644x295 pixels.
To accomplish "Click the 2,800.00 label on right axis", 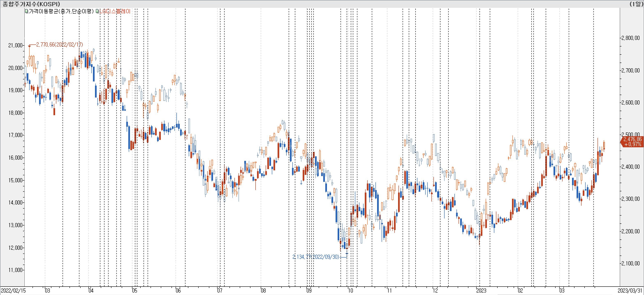I will click(x=630, y=38).
